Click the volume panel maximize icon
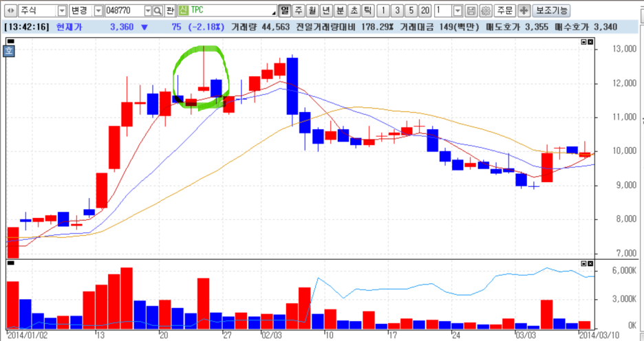Screen dimensions: 644x341 [584, 263]
